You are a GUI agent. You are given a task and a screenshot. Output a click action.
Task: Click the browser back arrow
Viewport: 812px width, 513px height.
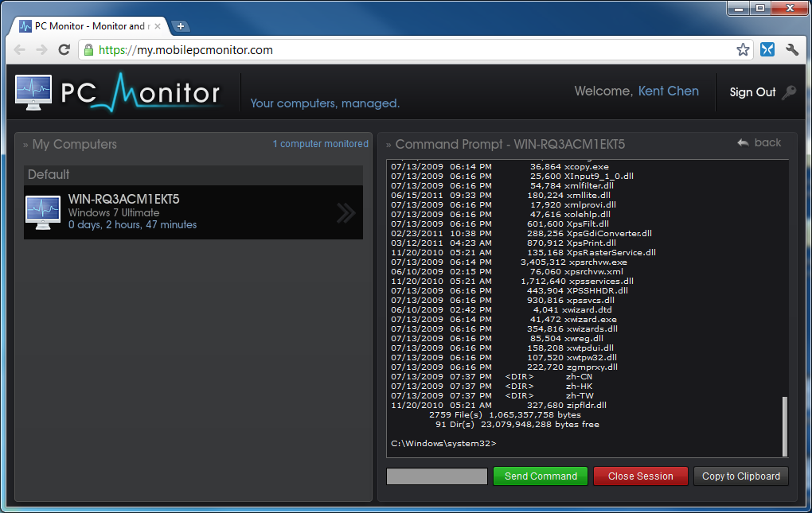(20, 49)
